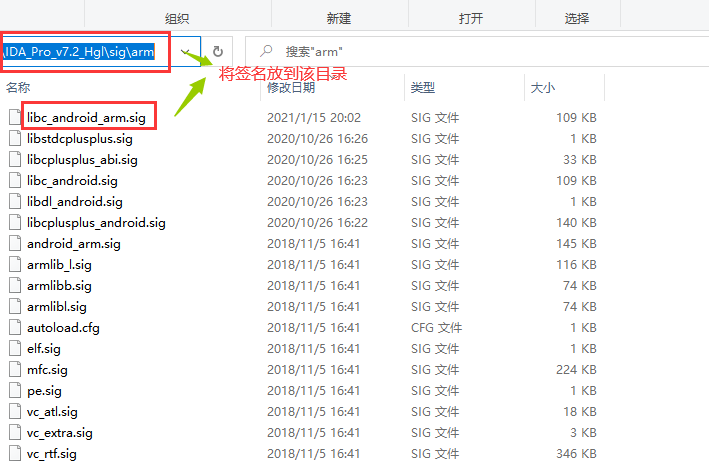Click date 2020/10/26 16:22
Image resolution: width=709 pixels, height=474 pixels.
tap(317, 223)
